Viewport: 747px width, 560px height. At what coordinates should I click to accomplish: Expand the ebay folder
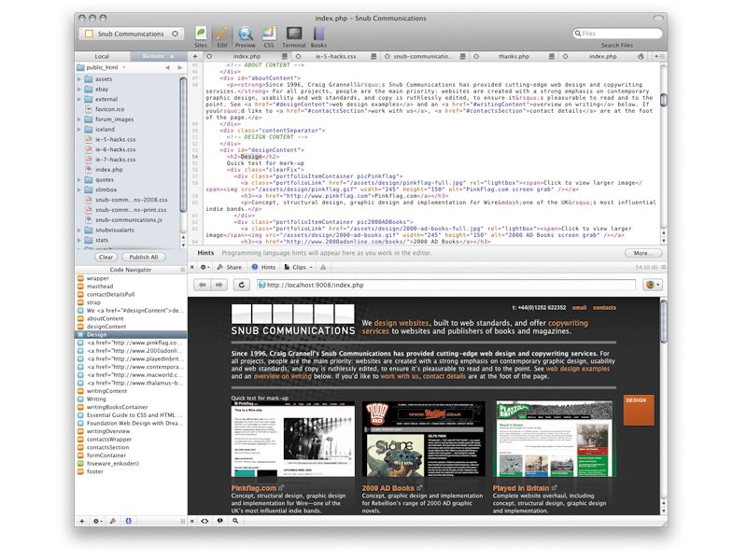coord(79,89)
